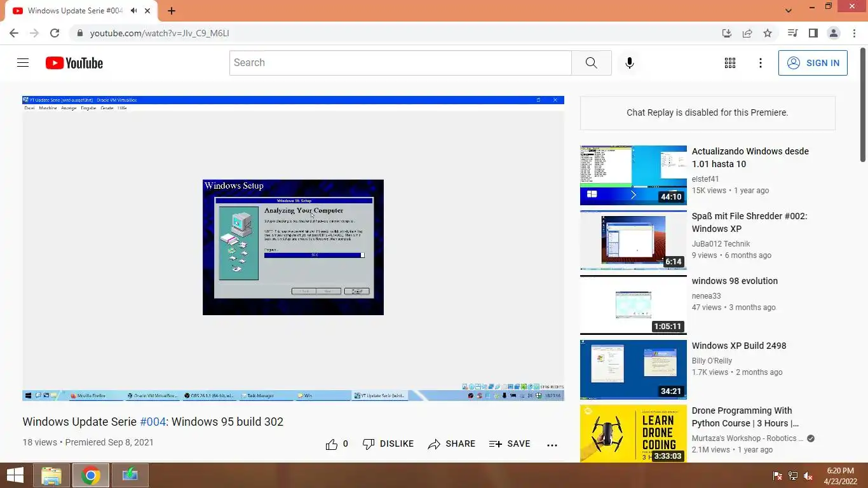Share the video

[452, 444]
